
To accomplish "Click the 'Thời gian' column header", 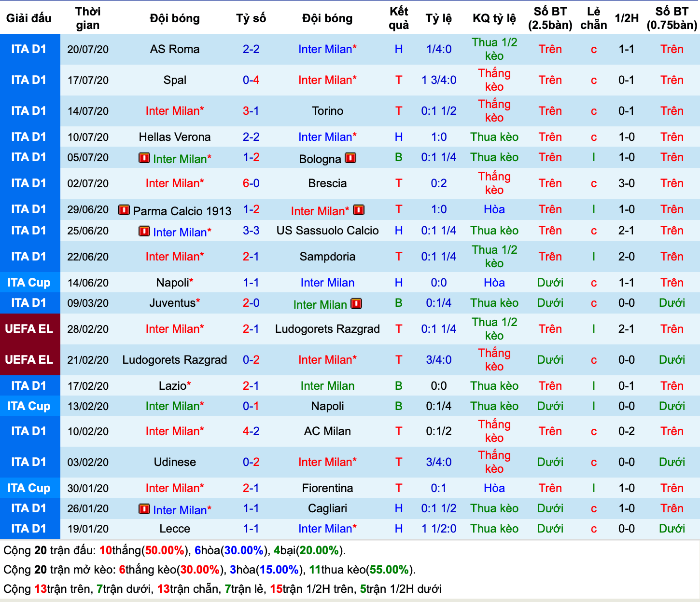I will (88, 18).
